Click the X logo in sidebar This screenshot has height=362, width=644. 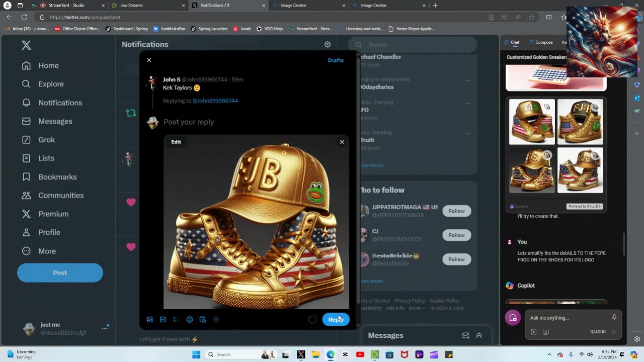click(26, 45)
